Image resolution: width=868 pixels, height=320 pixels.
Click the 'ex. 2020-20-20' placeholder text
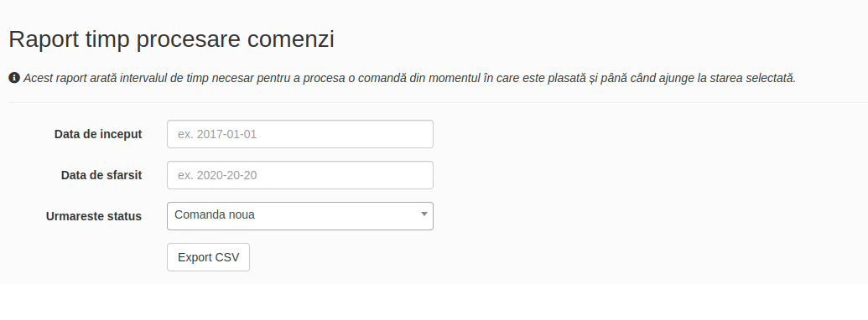tap(217, 175)
